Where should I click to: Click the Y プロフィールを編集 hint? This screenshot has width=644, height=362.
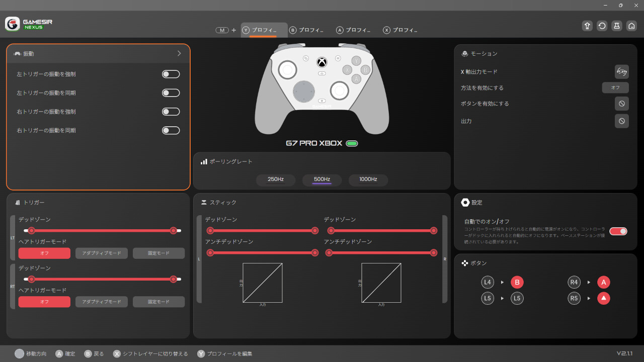coord(225,354)
